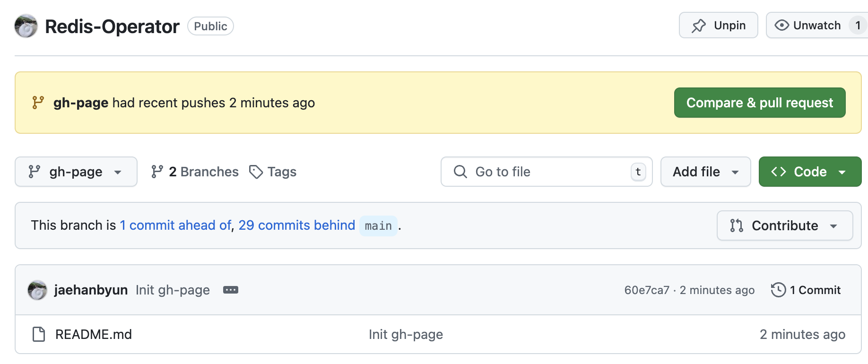Expand the Add file dropdown
868x364 pixels.
[705, 172]
